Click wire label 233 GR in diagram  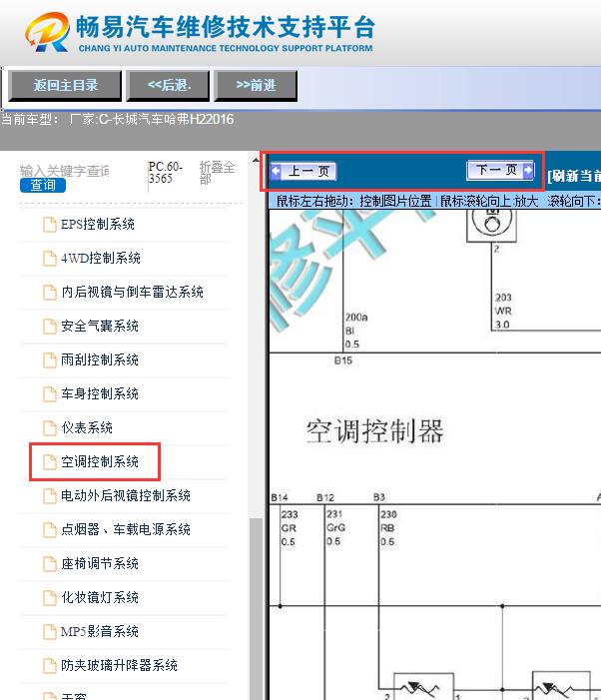click(x=290, y=521)
